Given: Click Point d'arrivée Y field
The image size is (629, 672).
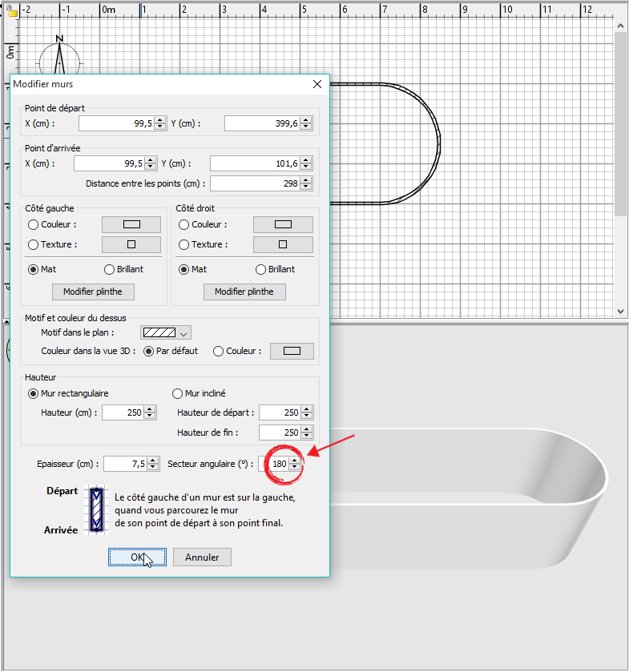Looking at the screenshot, I should pos(255,163).
